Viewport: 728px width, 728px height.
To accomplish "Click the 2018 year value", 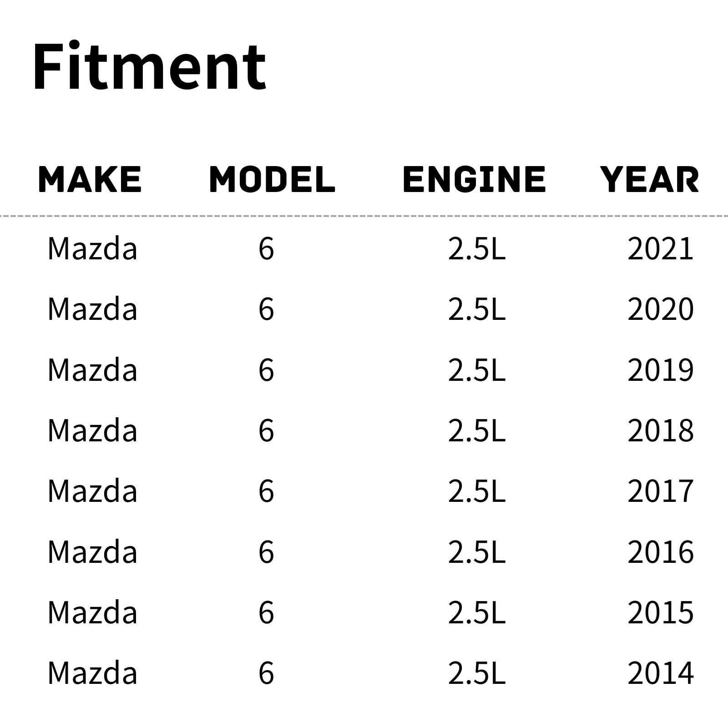I will 660,430.
